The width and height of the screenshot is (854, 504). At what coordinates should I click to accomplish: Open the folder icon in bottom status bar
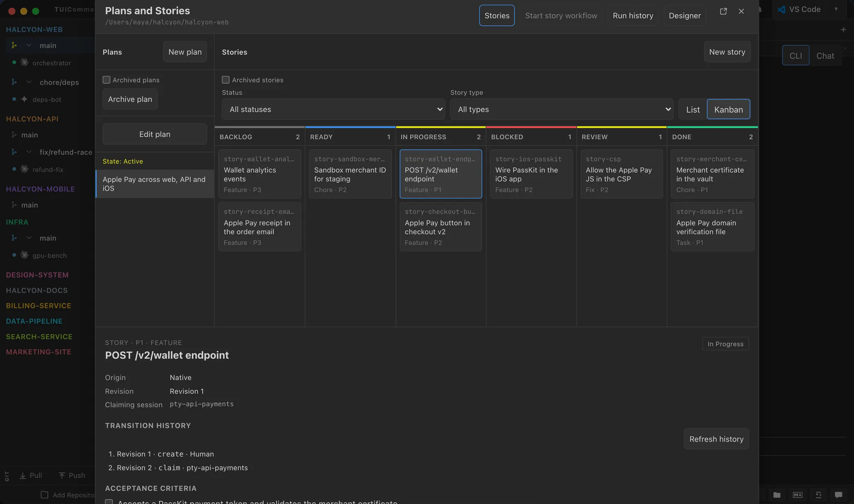click(x=777, y=495)
